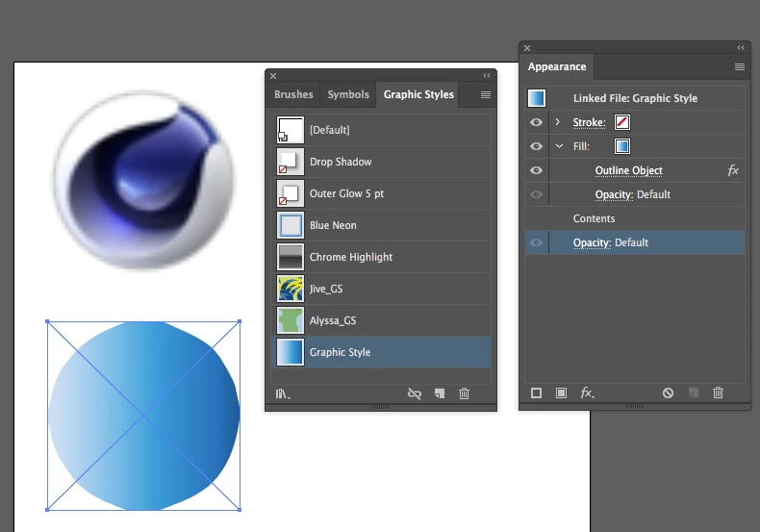Switch to the Brushes tab
Screen dimensions: 760x532
pyautogui.click(x=293, y=94)
